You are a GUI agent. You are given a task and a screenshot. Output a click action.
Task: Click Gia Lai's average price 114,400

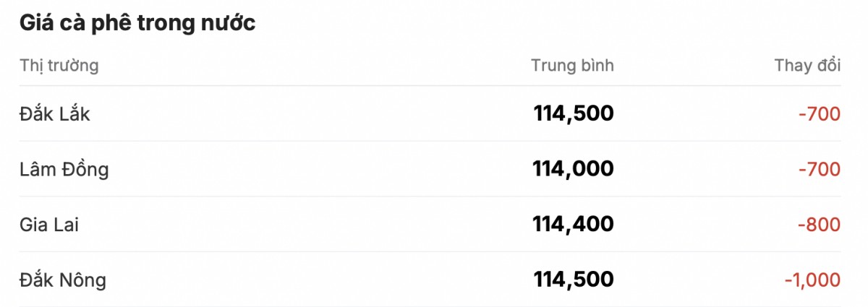573,225
